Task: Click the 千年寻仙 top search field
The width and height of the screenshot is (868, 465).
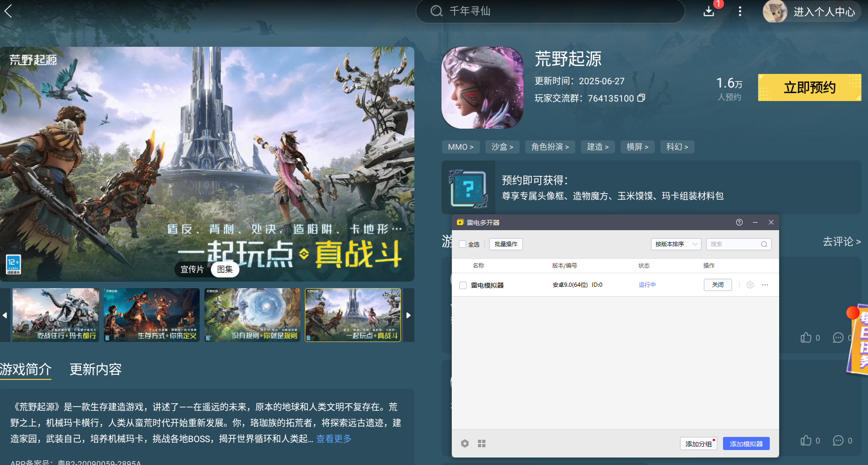Action: [550, 11]
